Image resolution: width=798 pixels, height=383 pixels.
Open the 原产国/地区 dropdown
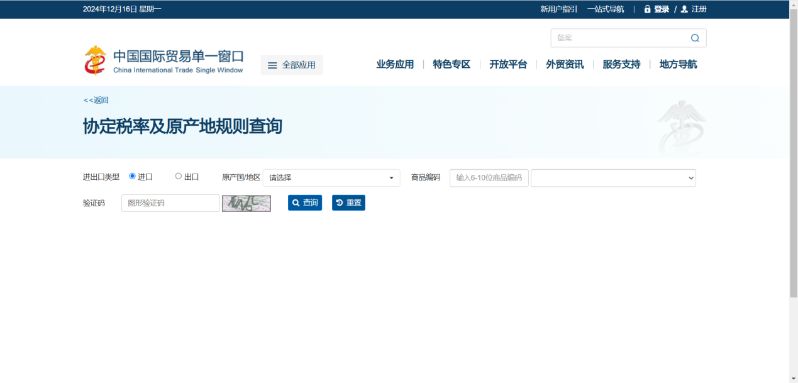click(x=332, y=178)
